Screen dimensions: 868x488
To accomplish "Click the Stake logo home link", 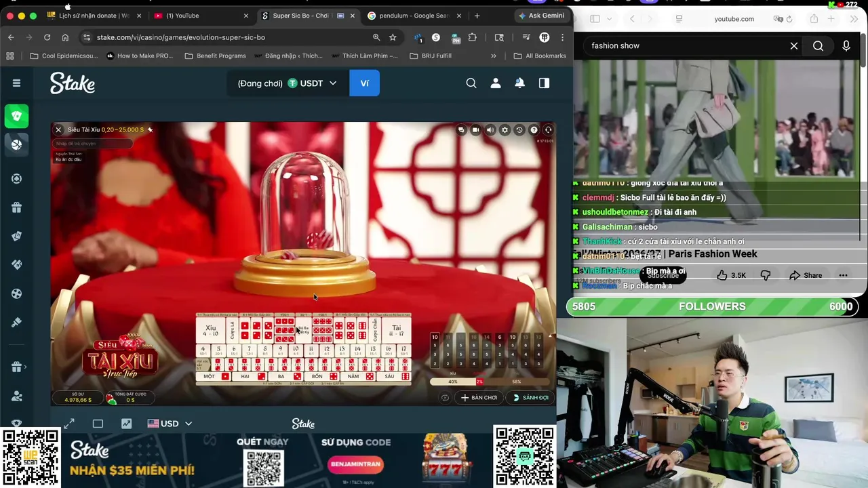I will (x=73, y=83).
